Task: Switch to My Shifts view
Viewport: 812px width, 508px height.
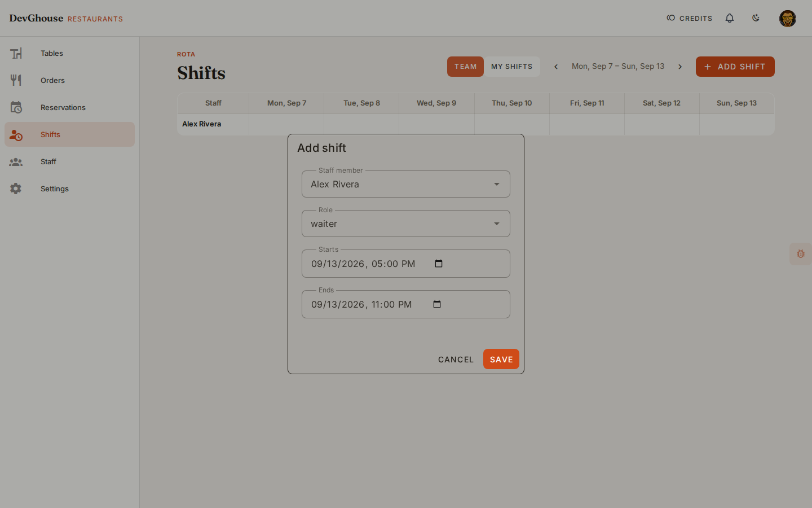Action: tap(512, 67)
